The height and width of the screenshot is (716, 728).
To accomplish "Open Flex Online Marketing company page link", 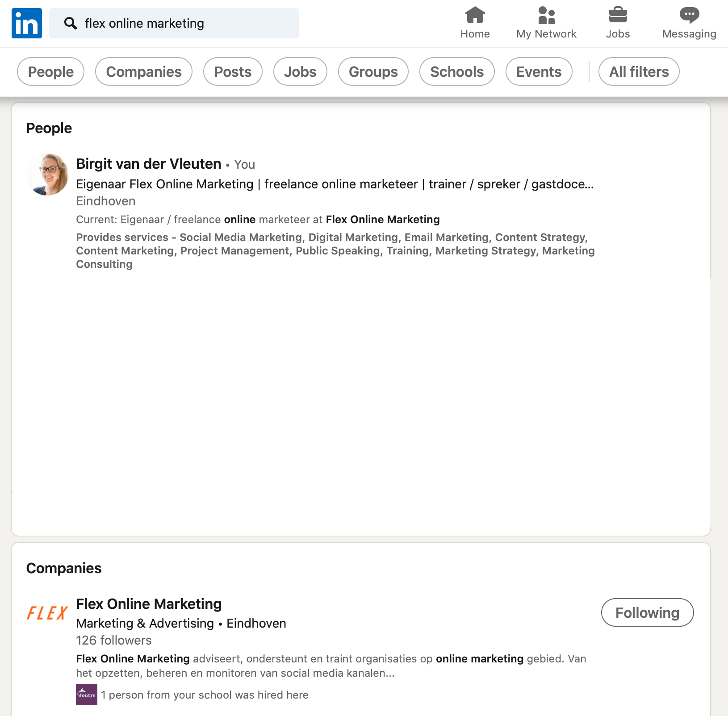I will point(149,604).
